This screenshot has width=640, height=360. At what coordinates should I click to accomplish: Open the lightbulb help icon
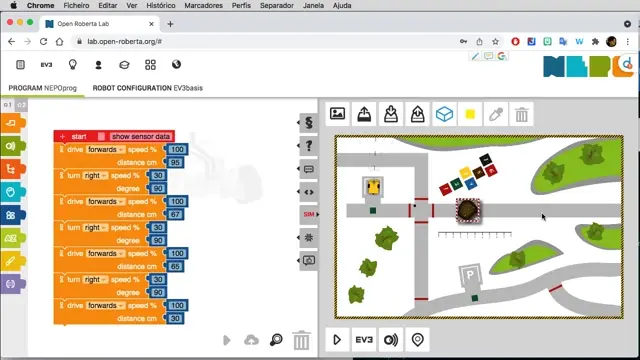pyautogui.click(x=73, y=64)
